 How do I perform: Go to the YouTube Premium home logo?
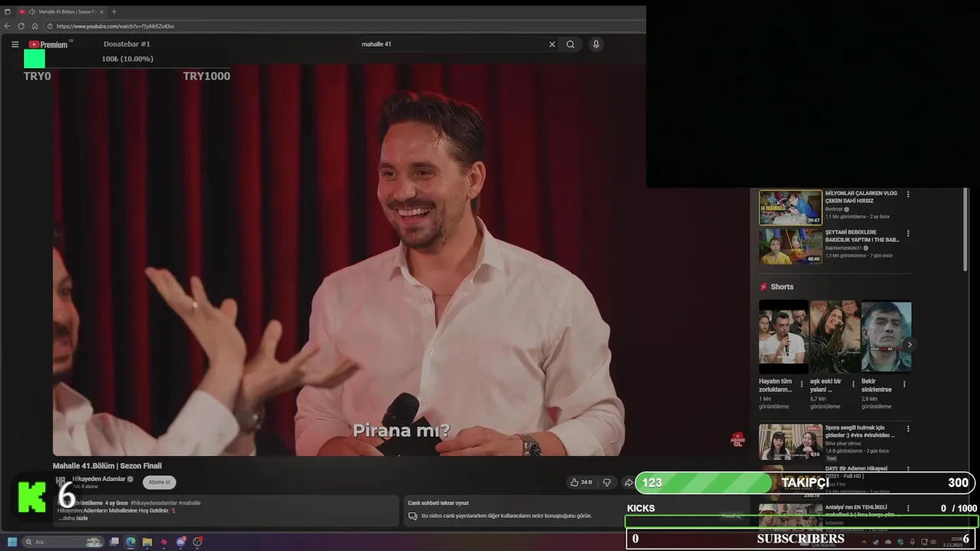pyautogui.click(x=48, y=44)
